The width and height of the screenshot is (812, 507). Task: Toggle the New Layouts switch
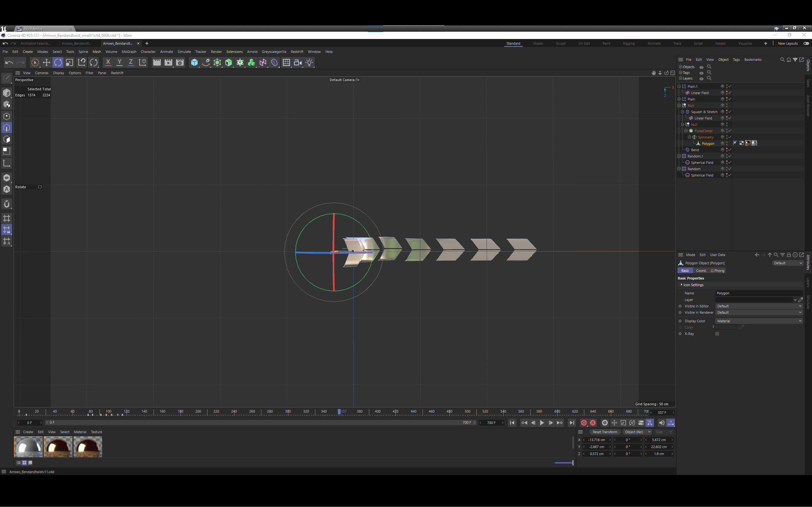[x=806, y=43]
